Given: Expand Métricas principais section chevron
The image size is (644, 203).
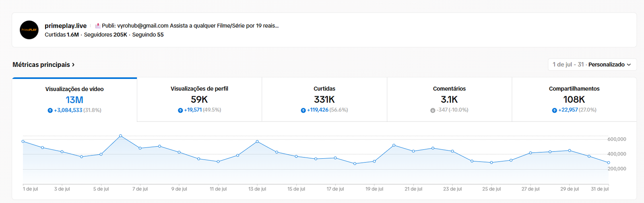Looking at the screenshot, I should (73, 64).
